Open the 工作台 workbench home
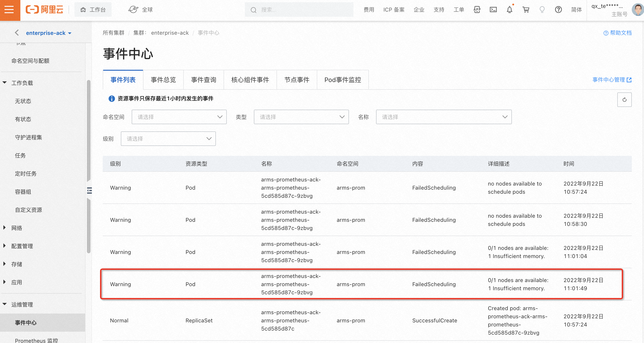The image size is (644, 343). point(93,10)
